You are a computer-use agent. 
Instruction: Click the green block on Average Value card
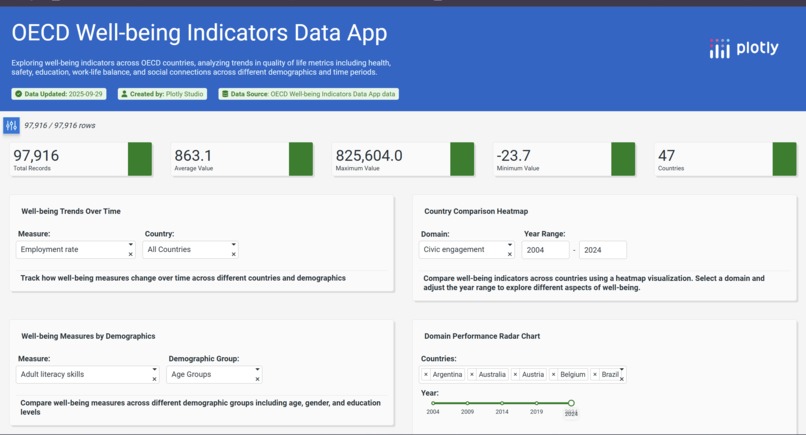301,159
